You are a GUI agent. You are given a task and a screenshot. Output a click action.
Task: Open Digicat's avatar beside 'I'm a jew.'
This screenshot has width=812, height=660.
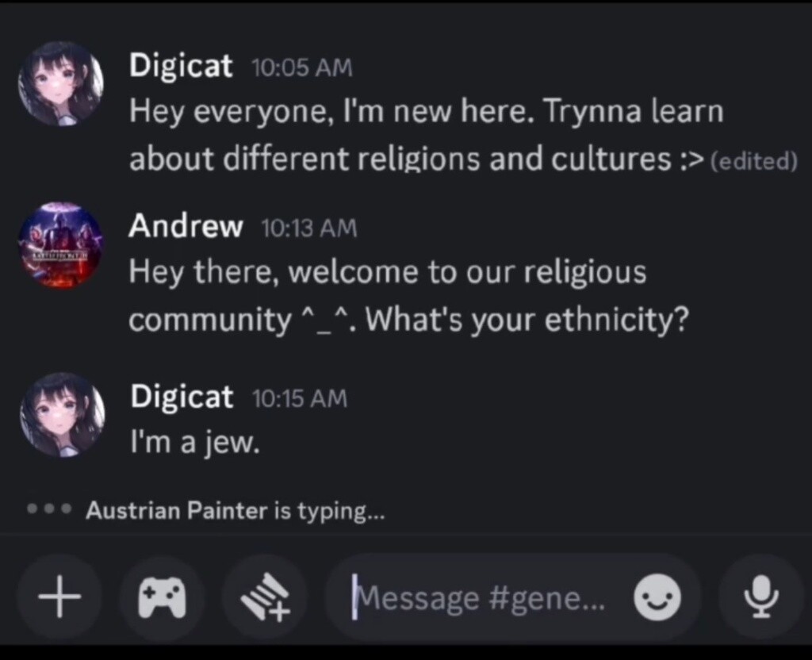click(62, 415)
